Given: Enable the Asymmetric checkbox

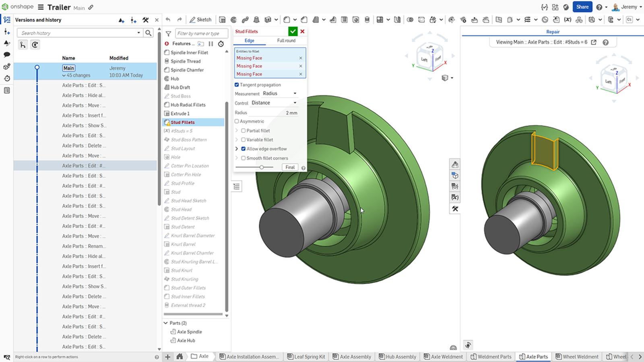Looking at the screenshot, I should pyautogui.click(x=237, y=121).
